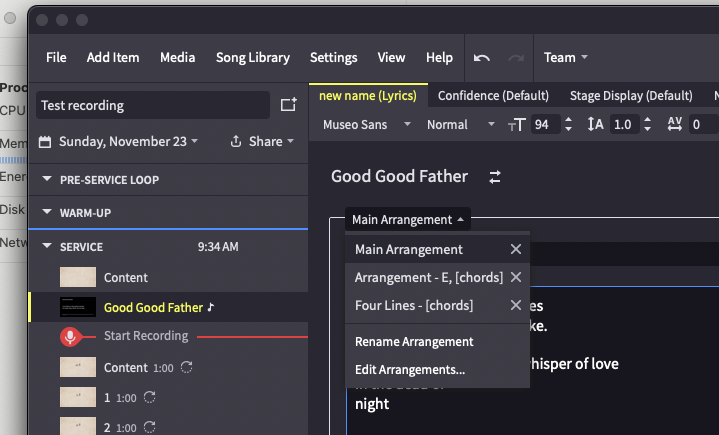Open the Help menu
Viewport: 719px width, 435px height.
click(x=439, y=57)
